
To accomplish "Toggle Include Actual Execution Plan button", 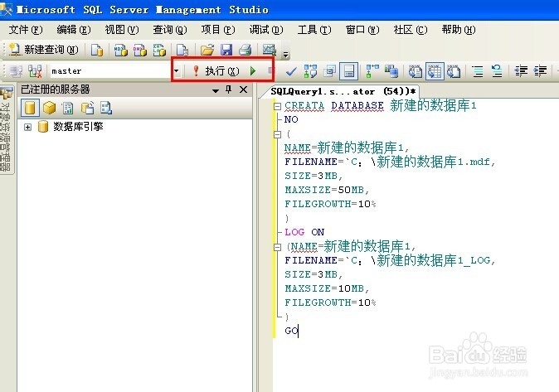I will click(x=372, y=71).
